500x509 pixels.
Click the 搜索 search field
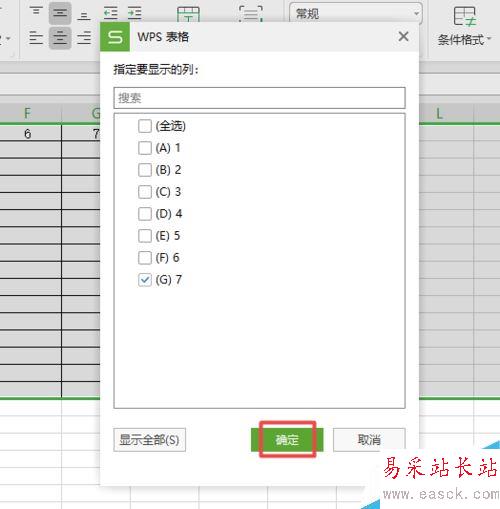pyautogui.click(x=259, y=98)
